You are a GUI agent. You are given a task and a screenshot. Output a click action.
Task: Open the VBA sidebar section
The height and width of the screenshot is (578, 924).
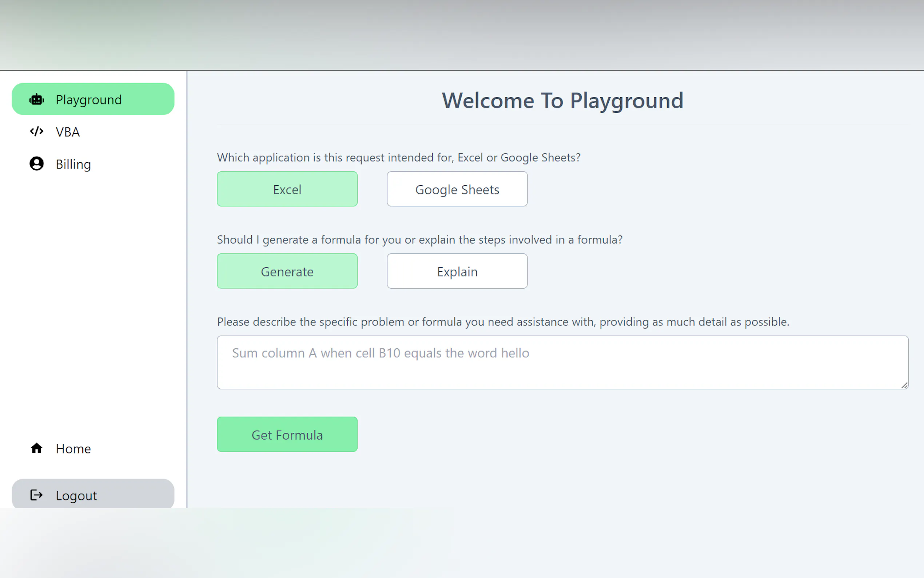point(68,132)
